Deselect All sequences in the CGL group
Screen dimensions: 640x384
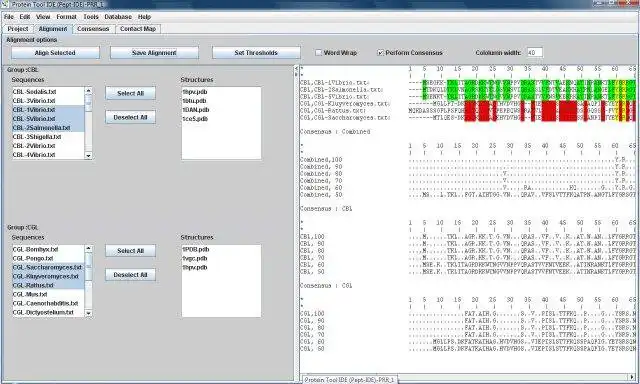pos(131,275)
